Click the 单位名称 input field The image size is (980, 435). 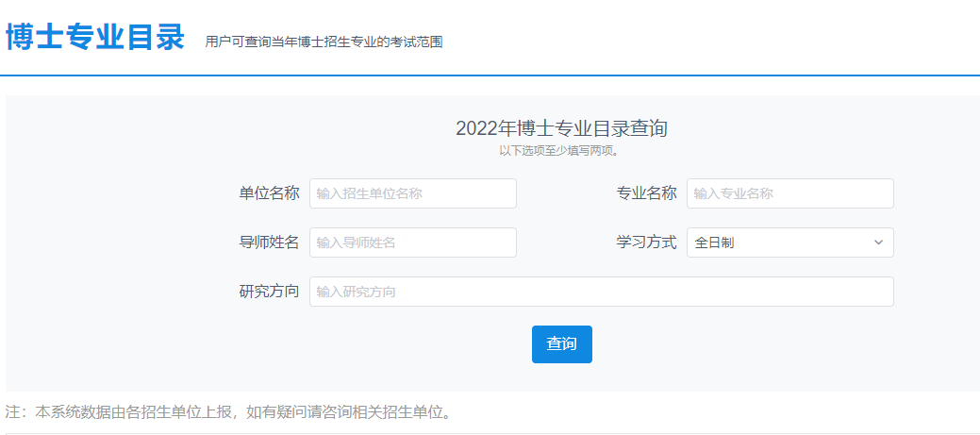[x=412, y=193]
